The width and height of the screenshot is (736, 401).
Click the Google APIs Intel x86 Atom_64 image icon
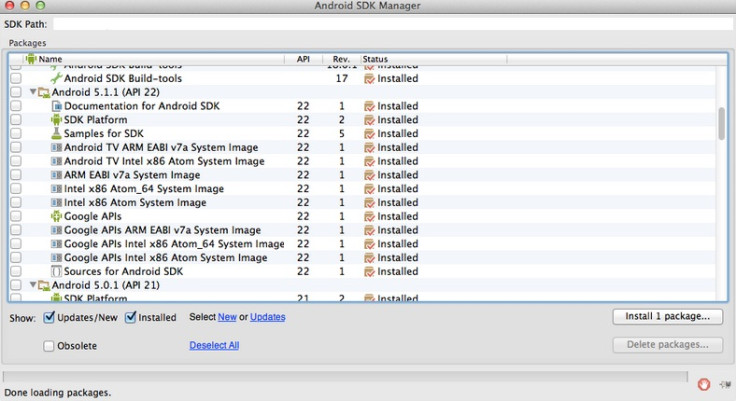pyautogui.click(x=56, y=244)
